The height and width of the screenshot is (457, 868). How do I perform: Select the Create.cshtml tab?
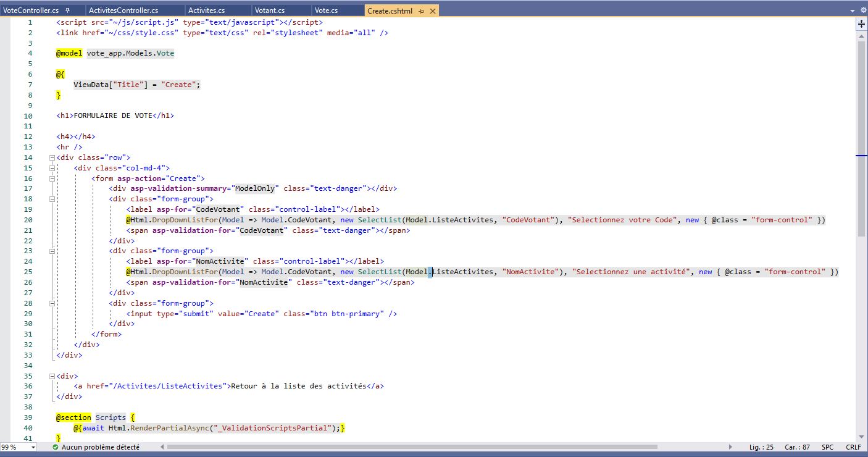pyautogui.click(x=390, y=10)
